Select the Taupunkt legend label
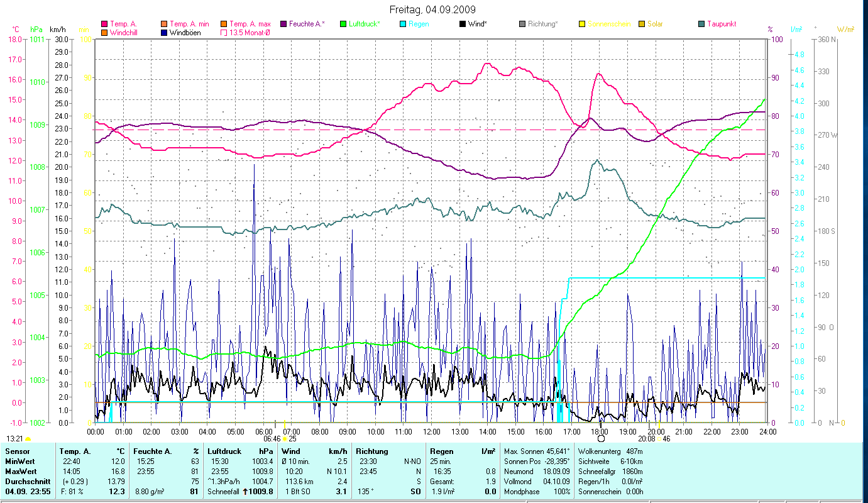Screen dimensions: 868x503 pyautogui.click(x=721, y=24)
